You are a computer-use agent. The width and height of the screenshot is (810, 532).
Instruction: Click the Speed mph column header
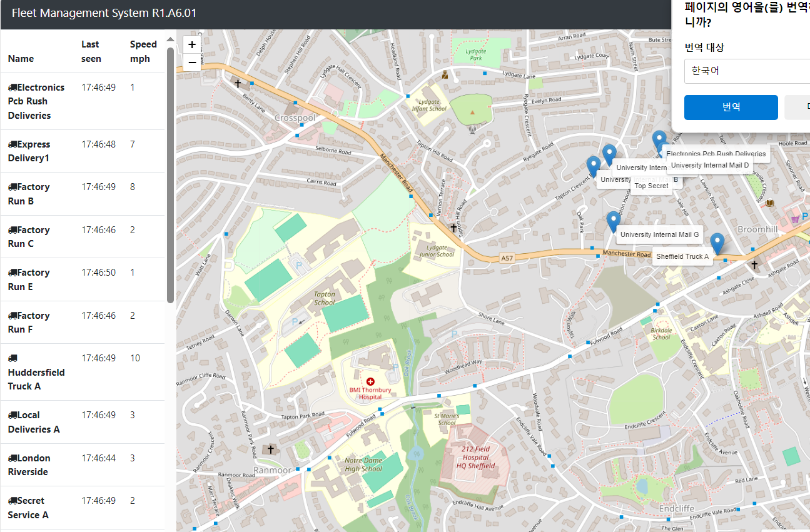coord(143,51)
